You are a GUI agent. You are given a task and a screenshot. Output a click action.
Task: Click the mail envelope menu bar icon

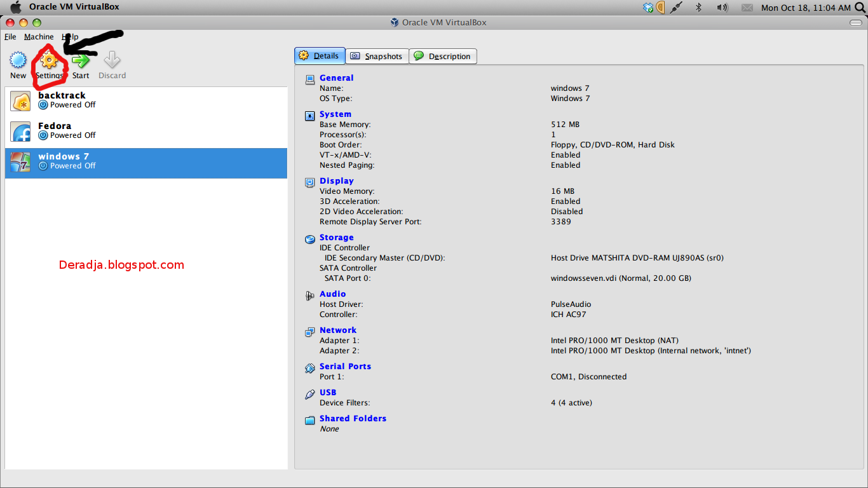point(747,8)
